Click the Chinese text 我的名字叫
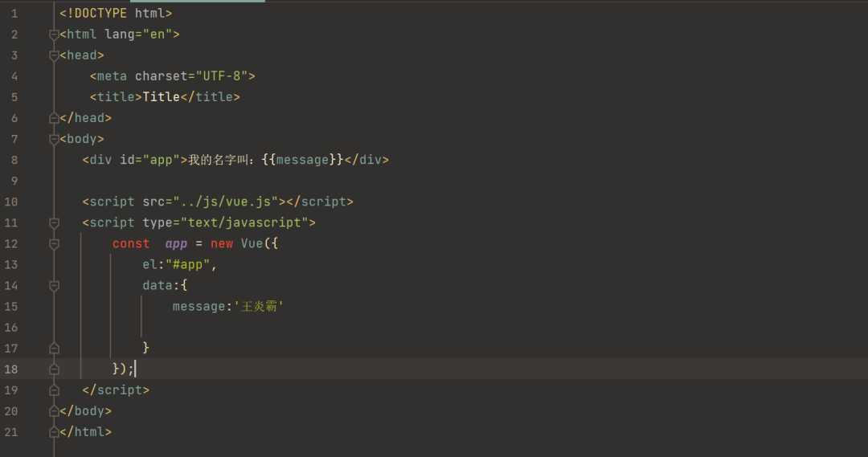 pos(219,160)
